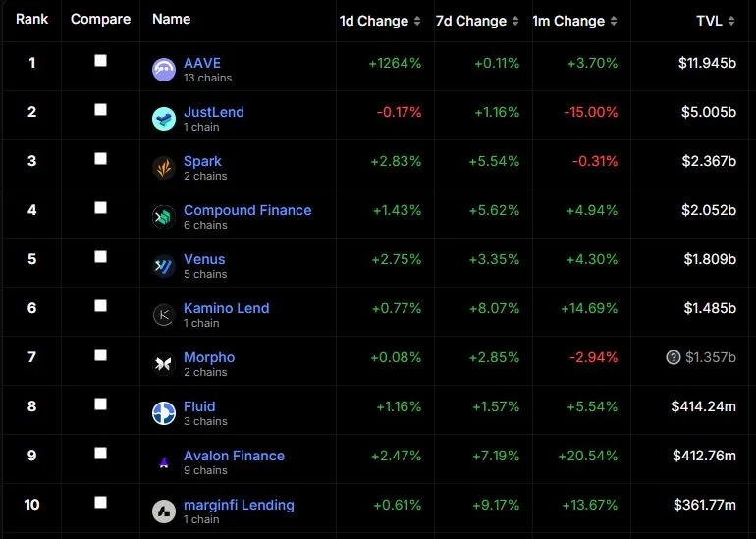The image size is (756, 539).
Task: Click the AAVE protocol logo icon
Action: tap(164, 70)
